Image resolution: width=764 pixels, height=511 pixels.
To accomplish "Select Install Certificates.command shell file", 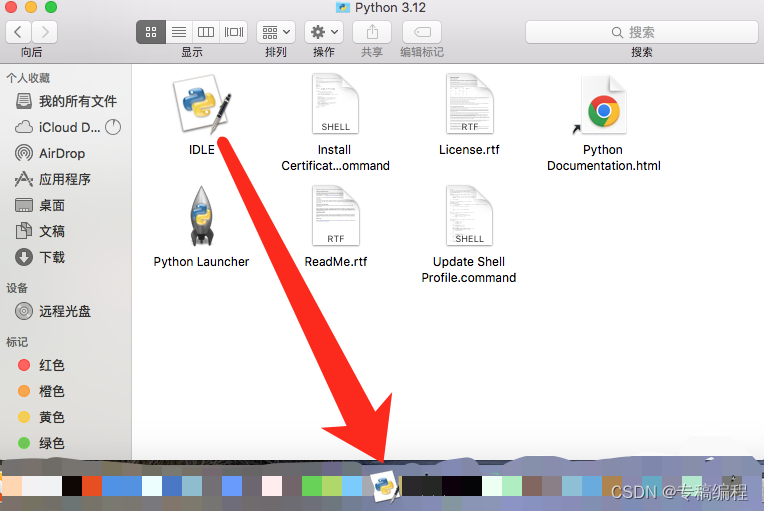I will [x=335, y=104].
